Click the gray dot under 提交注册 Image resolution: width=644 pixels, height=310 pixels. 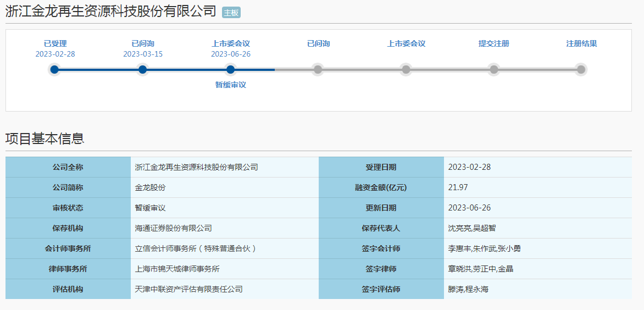[x=494, y=69]
